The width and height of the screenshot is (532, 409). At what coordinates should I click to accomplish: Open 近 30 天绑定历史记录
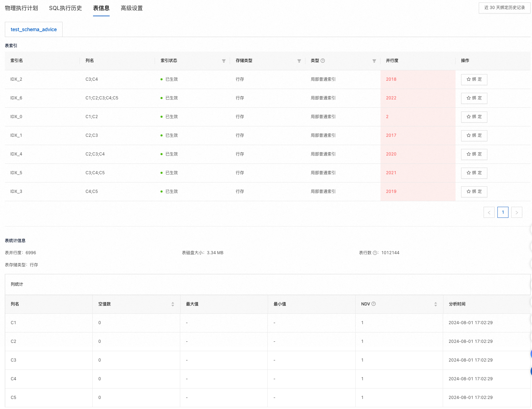504,8
